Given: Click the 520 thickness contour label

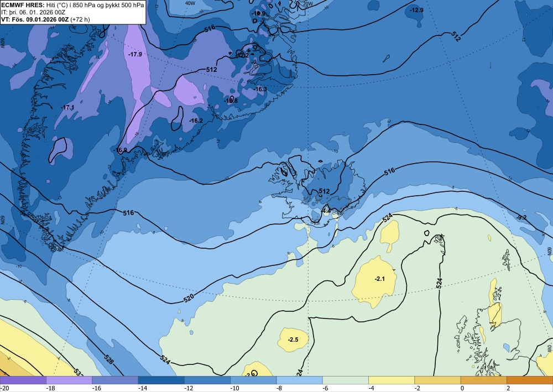Looking at the screenshot, I should [189, 298].
